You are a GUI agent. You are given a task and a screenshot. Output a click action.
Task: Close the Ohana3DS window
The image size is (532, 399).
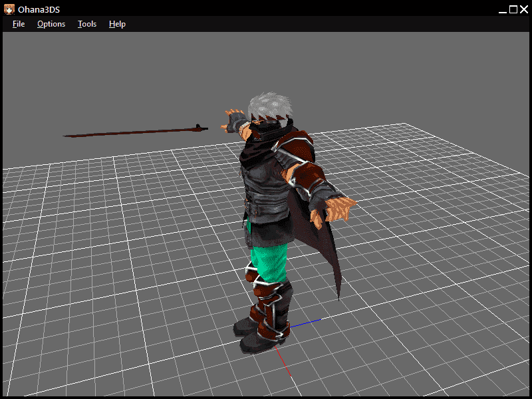524,9
